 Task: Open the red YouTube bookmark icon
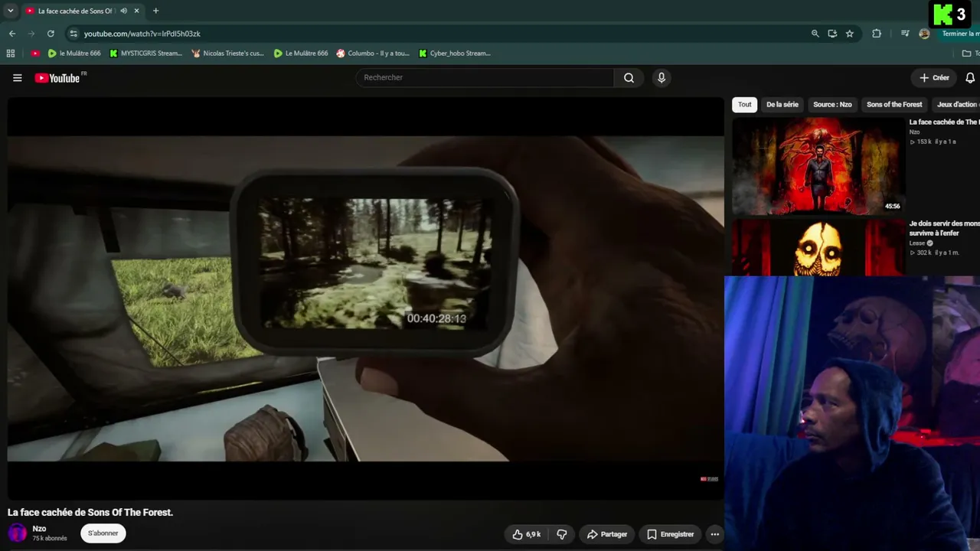pos(35,54)
